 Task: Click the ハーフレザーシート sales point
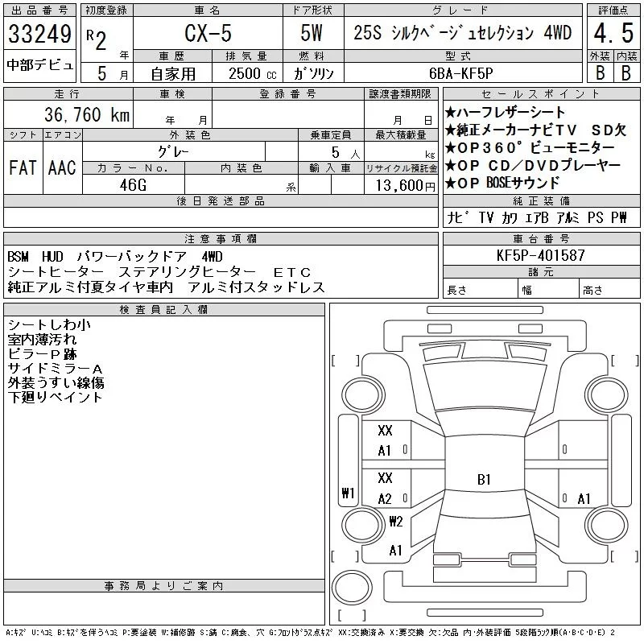[x=505, y=113]
